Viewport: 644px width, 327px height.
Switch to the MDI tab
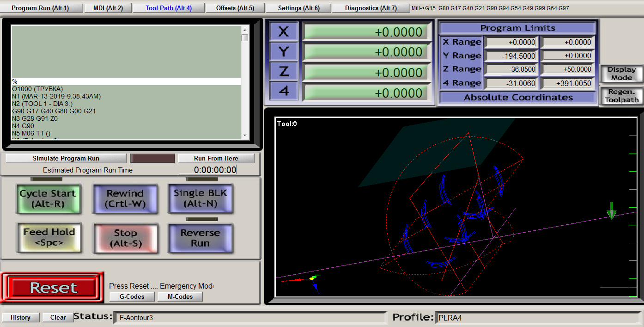pyautogui.click(x=109, y=8)
